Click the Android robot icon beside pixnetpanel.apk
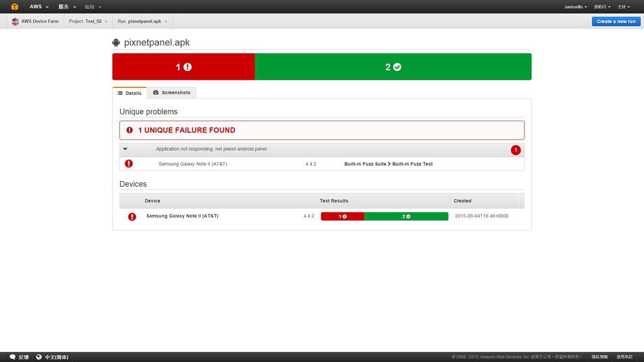Image resolution: width=644 pixels, height=362 pixels. click(x=116, y=42)
